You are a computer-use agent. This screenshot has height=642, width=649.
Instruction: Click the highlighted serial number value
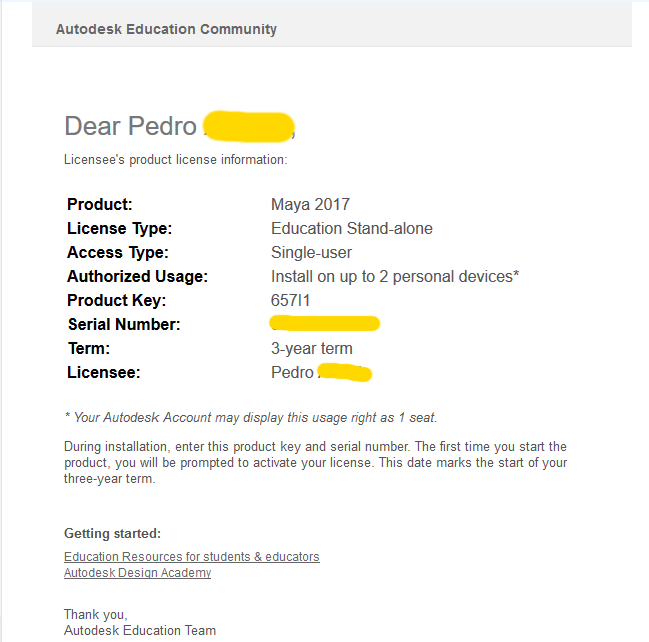point(325,323)
